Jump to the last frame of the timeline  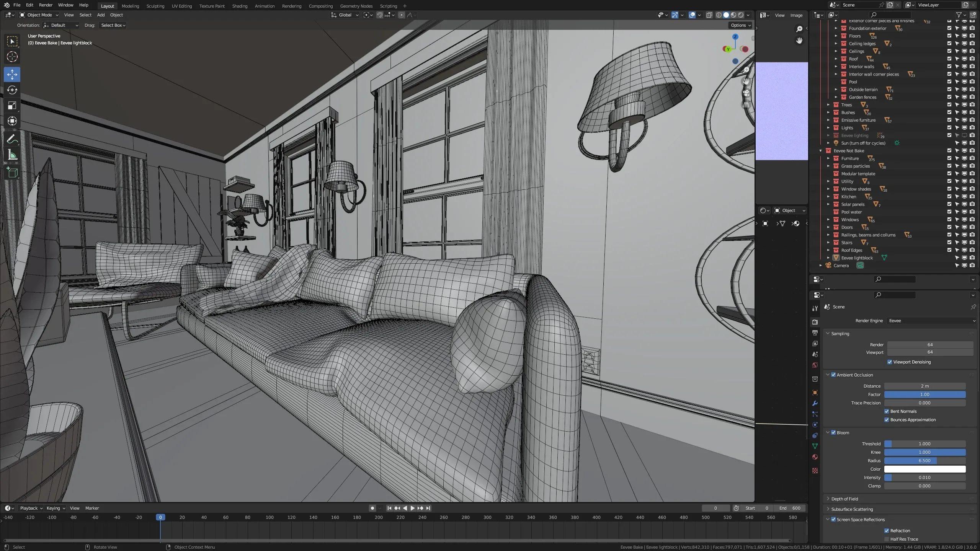click(x=428, y=508)
